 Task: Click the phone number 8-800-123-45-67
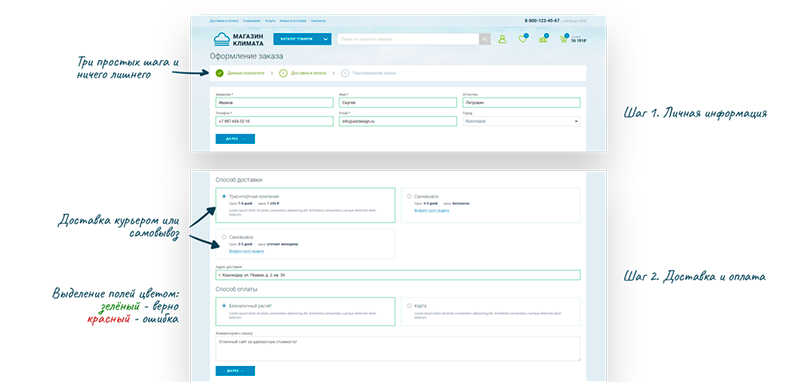click(542, 21)
